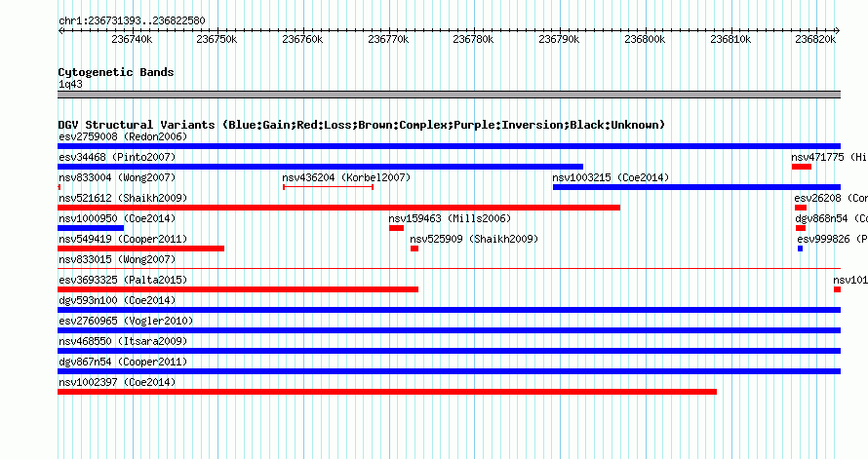Click the nsv468550 (Itsara2009) label
Viewport: 868px width, 459px height.
pyautogui.click(x=123, y=341)
